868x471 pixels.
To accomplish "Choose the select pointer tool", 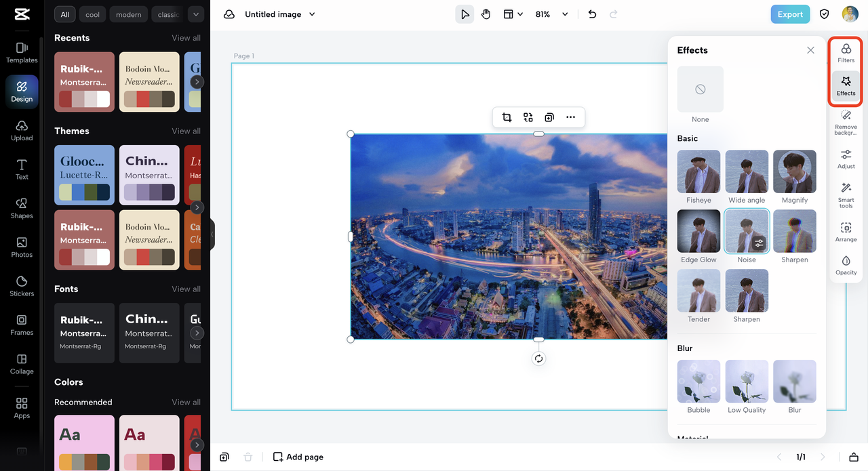I will coord(465,14).
